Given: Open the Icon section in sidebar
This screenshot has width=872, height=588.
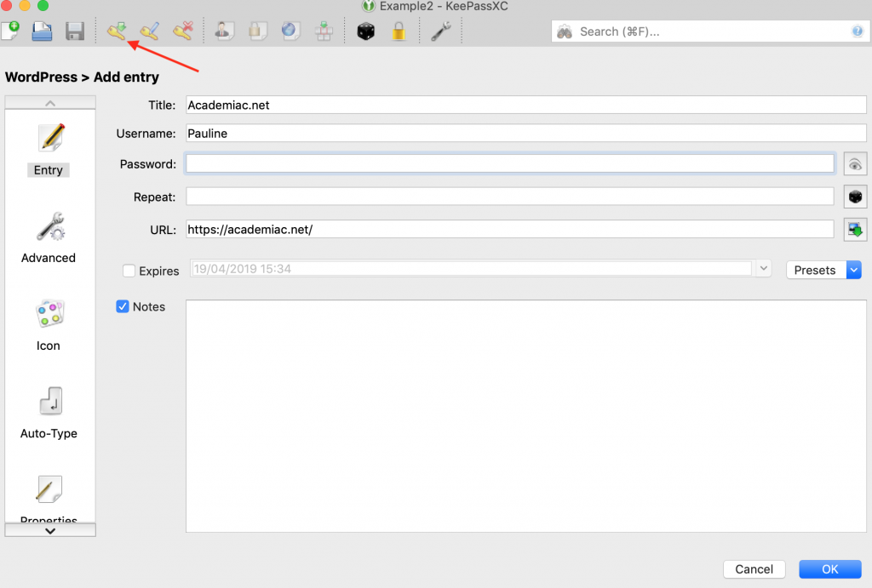Looking at the screenshot, I should 49,326.
